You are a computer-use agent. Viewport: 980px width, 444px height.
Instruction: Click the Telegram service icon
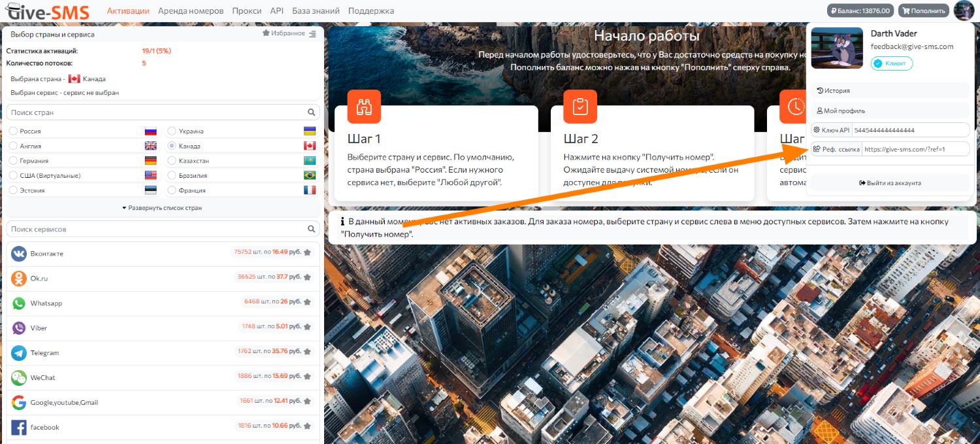click(19, 353)
